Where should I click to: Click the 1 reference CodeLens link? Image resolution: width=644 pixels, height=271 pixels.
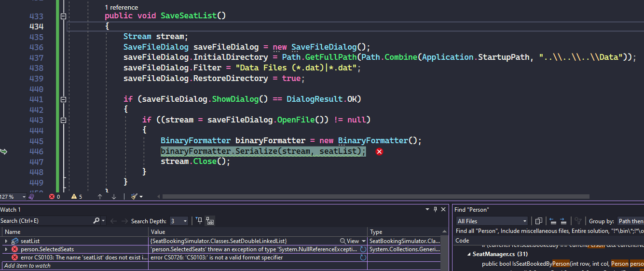click(121, 7)
